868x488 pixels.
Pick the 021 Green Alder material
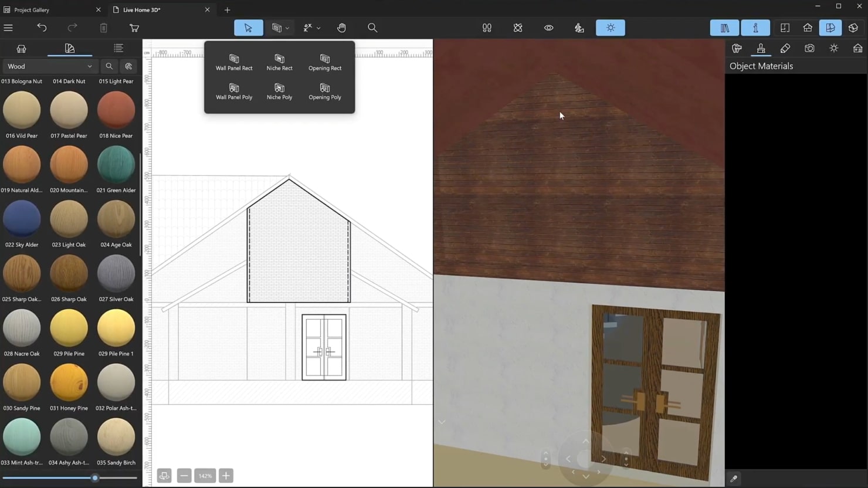(x=116, y=165)
